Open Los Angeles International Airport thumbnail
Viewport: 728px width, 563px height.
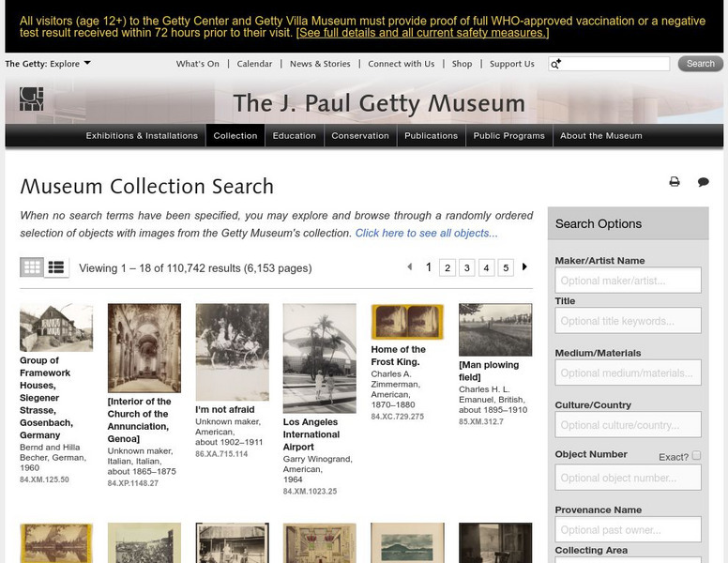[x=319, y=358]
